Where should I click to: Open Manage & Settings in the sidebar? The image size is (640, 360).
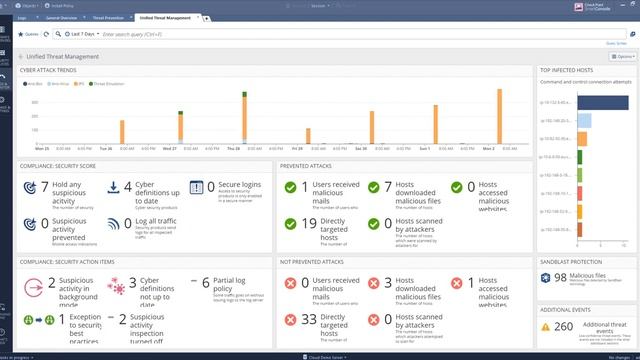pyautogui.click(x=4, y=104)
